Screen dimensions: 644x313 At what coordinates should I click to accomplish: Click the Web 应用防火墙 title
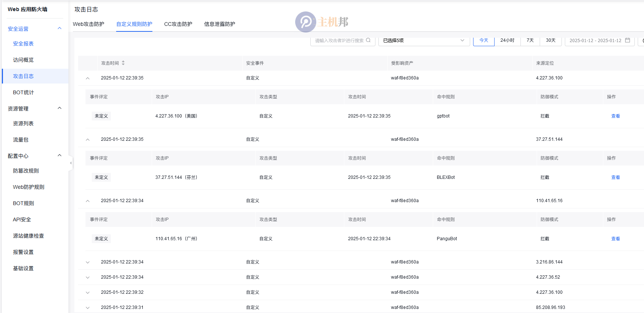click(27, 9)
